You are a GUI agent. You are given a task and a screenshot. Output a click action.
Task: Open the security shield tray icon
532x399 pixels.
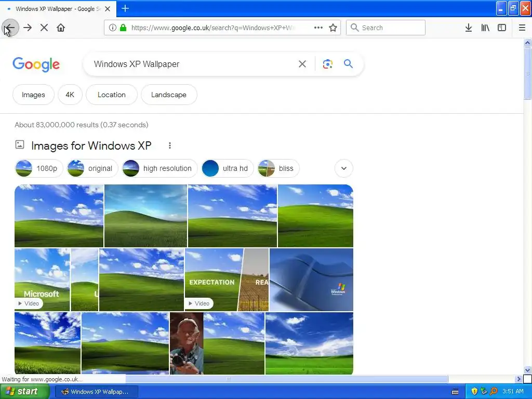[474, 392]
